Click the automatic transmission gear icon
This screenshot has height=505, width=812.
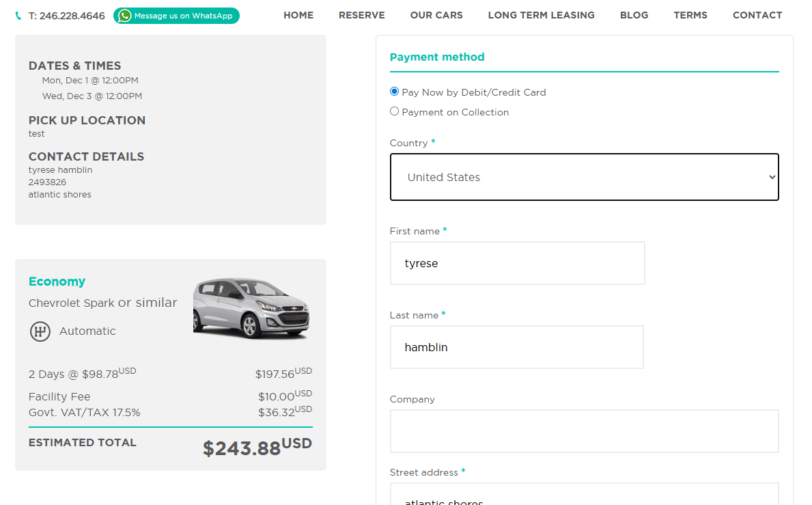coord(40,331)
